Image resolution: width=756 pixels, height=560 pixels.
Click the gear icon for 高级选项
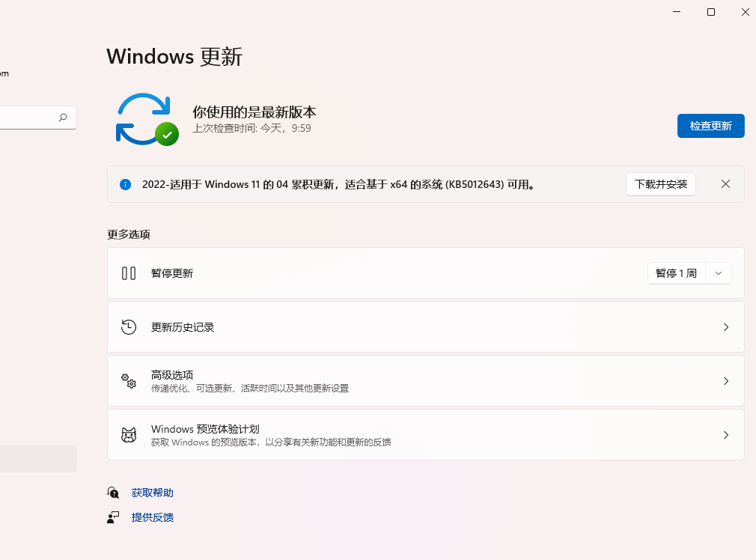[129, 380]
